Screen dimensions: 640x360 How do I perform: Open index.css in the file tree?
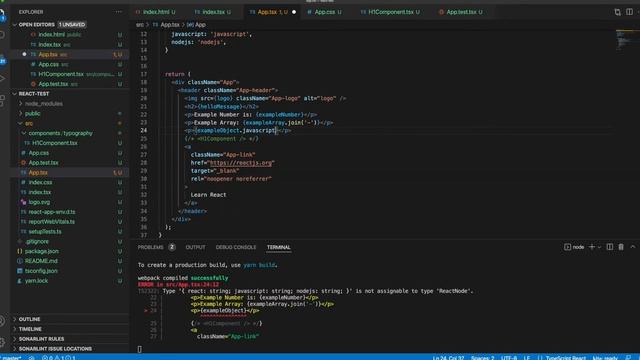point(40,182)
